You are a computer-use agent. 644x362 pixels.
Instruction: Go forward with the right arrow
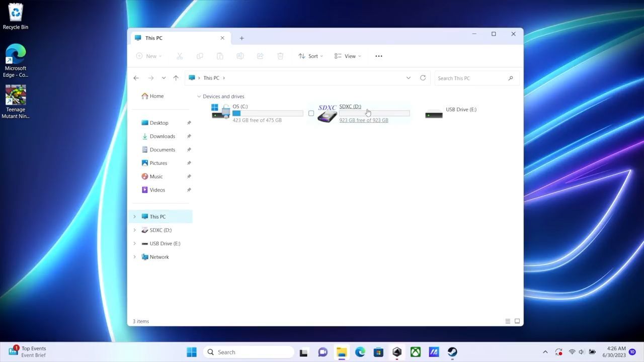(x=150, y=78)
